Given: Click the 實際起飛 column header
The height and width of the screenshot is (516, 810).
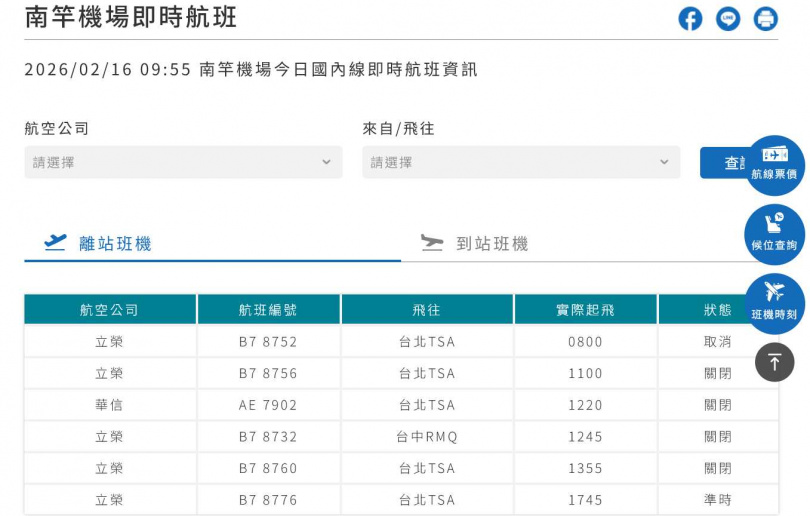Looking at the screenshot, I should click(586, 309).
